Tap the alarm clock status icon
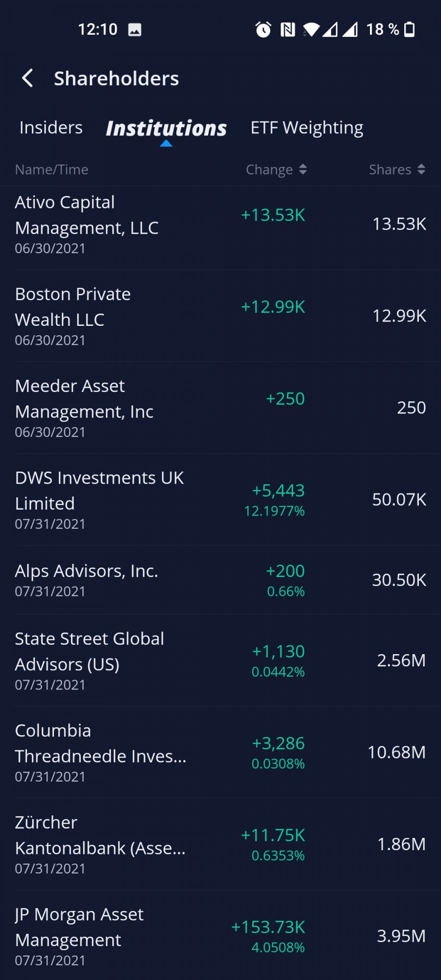Image resolution: width=441 pixels, height=980 pixels. pos(263,30)
